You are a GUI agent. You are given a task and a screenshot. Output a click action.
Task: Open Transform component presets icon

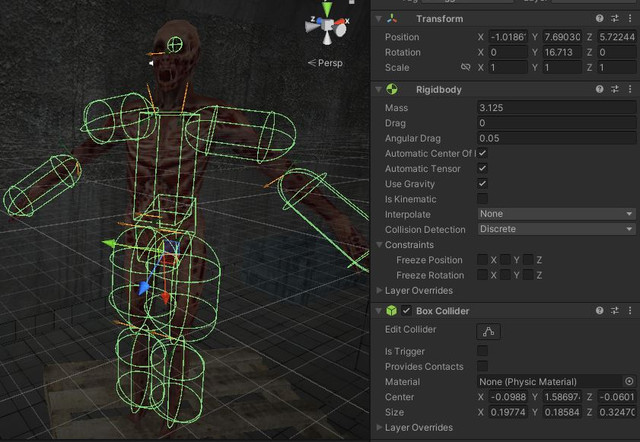click(614, 17)
